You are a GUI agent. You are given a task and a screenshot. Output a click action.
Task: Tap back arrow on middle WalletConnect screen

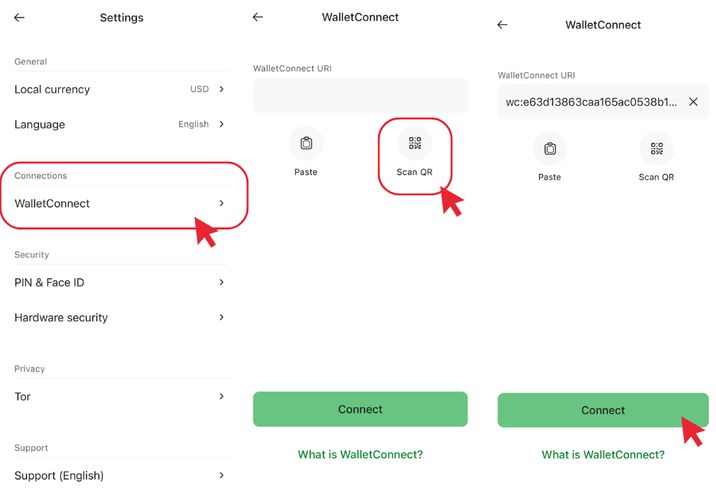(258, 17)
